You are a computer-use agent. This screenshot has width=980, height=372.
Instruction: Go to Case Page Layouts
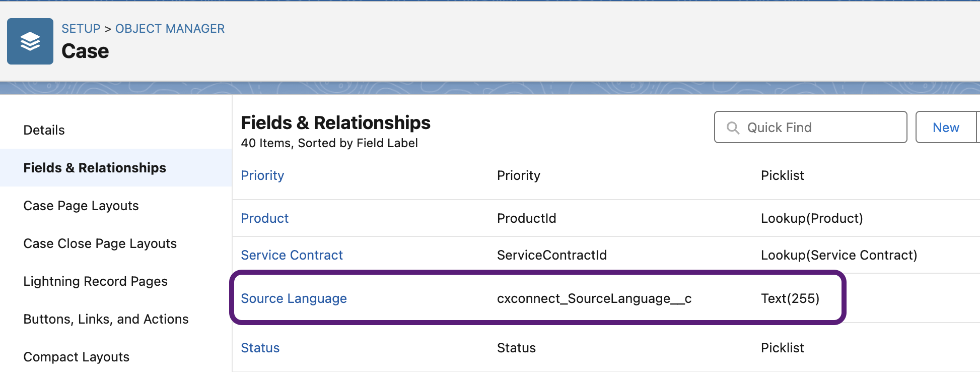point(81,206)
